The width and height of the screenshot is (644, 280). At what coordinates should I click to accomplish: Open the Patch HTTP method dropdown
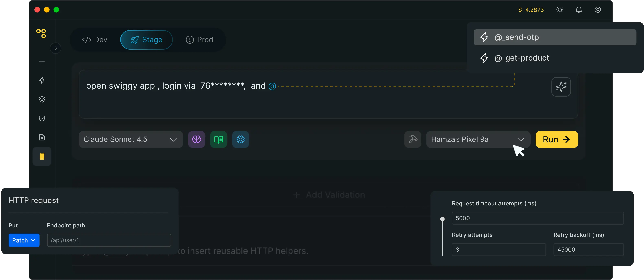[24, 240]
